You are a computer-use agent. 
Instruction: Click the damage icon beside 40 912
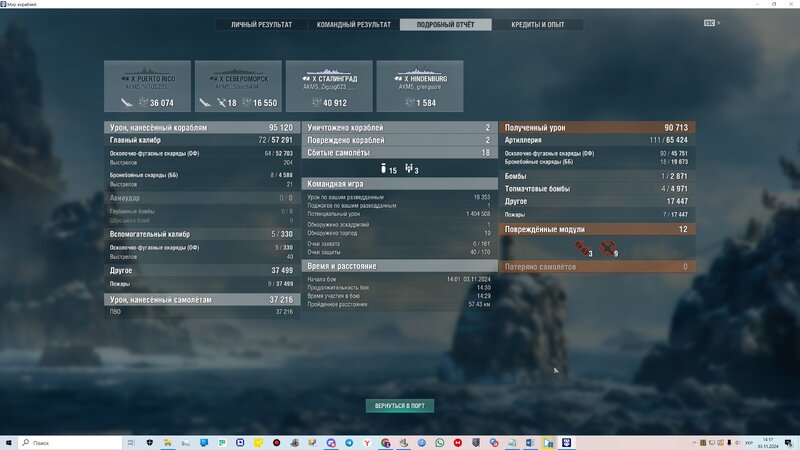pyautogui.click(x=316, y=103)
